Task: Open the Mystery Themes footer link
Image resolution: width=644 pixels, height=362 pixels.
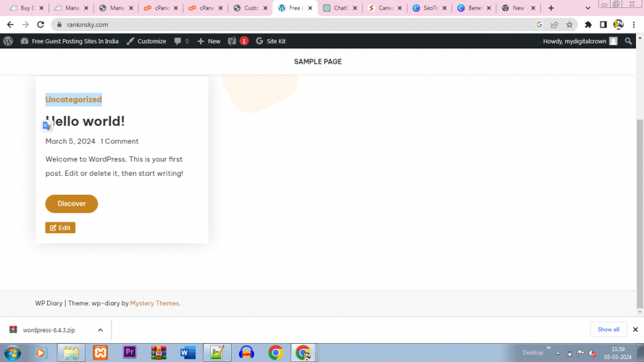Action: [154, 303]
